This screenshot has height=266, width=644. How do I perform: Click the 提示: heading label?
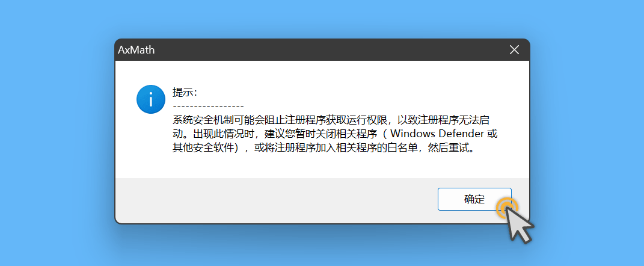click(185, 92)
